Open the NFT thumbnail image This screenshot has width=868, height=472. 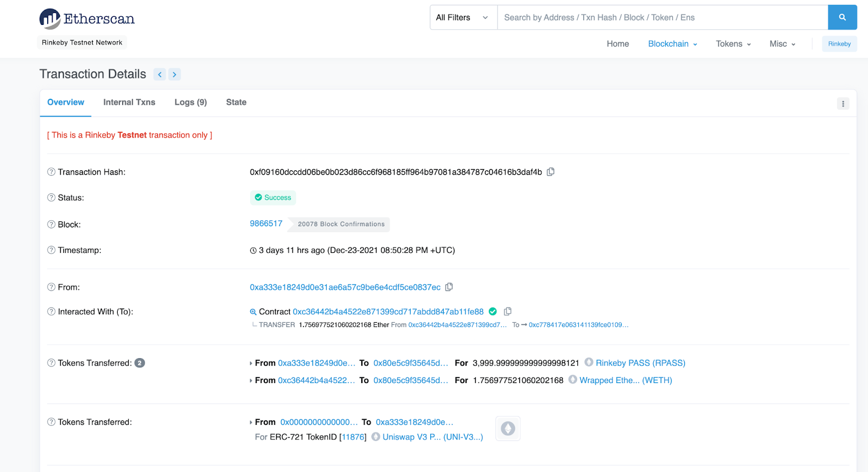point(508,429)
